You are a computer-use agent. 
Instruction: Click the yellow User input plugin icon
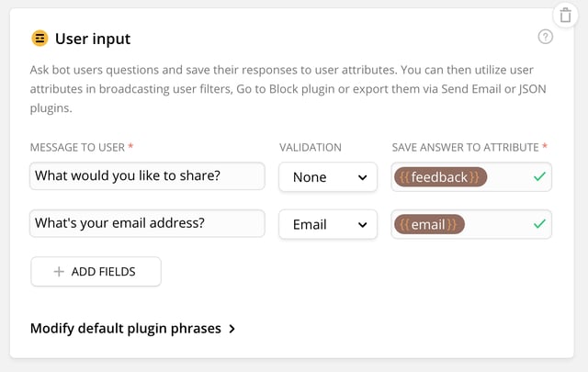[x=40, y=39]
